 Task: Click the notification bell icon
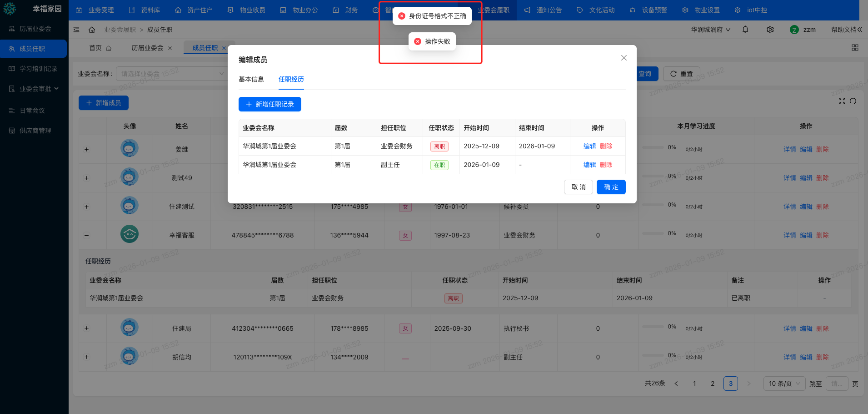point(745,30)
